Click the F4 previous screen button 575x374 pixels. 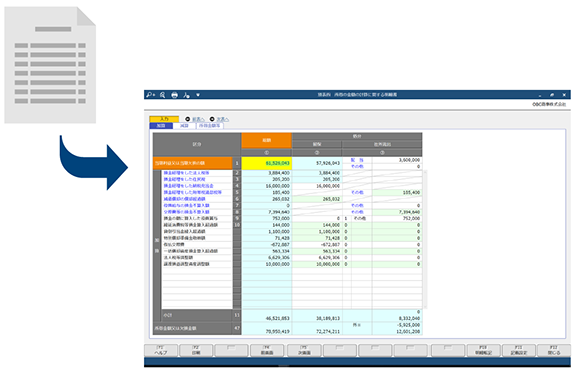coord(267,350)
